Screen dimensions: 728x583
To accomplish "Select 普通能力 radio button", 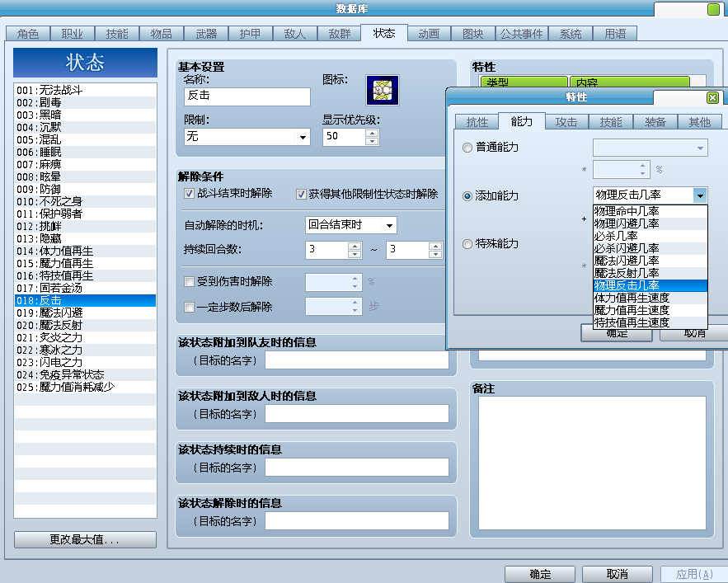I will click(x=467, y=148).
